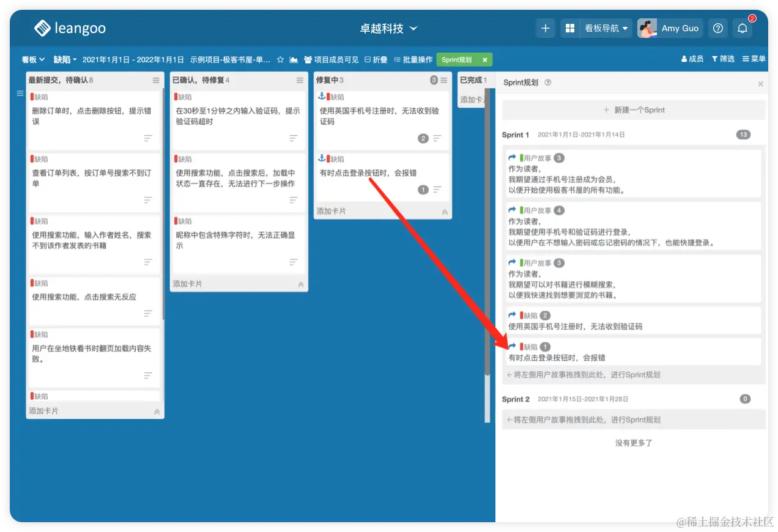
Task: Click red 缺陷 label on 删除订单时 card
Action: pyautogui.click(x=40, y=97)
